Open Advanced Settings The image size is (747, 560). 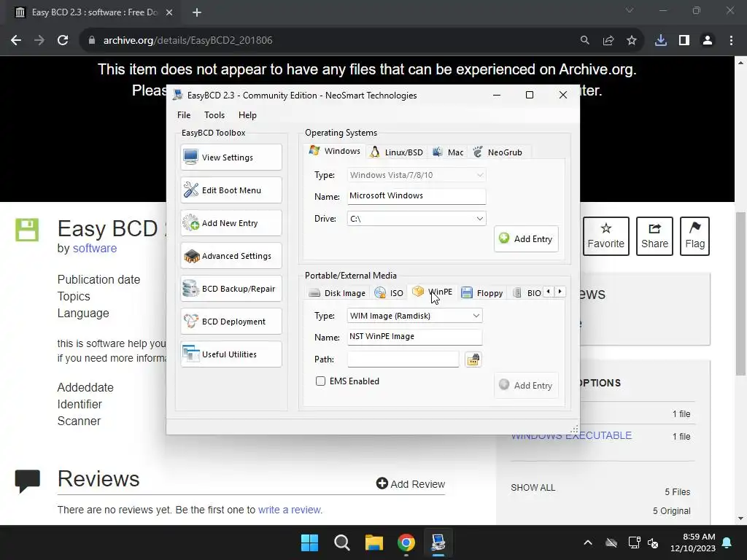coord(231,256)
